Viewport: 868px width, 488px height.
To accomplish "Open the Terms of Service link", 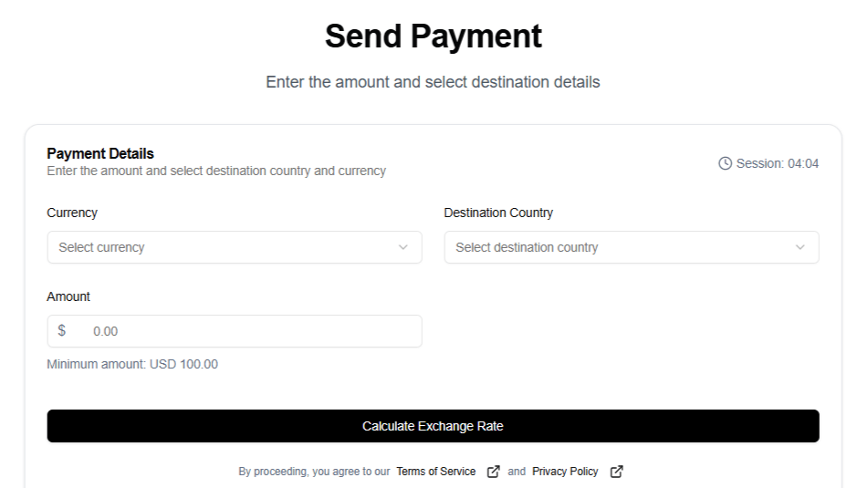I will click(x=435, y=472).
